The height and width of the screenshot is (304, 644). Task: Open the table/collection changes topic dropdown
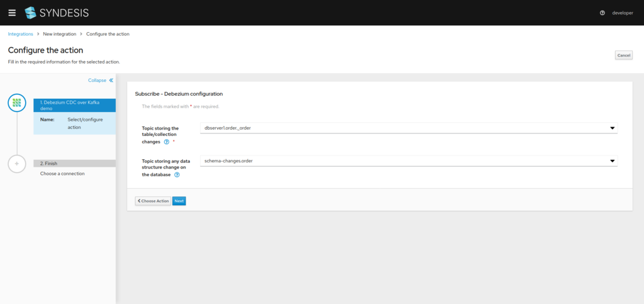click(x=409, y=128)
